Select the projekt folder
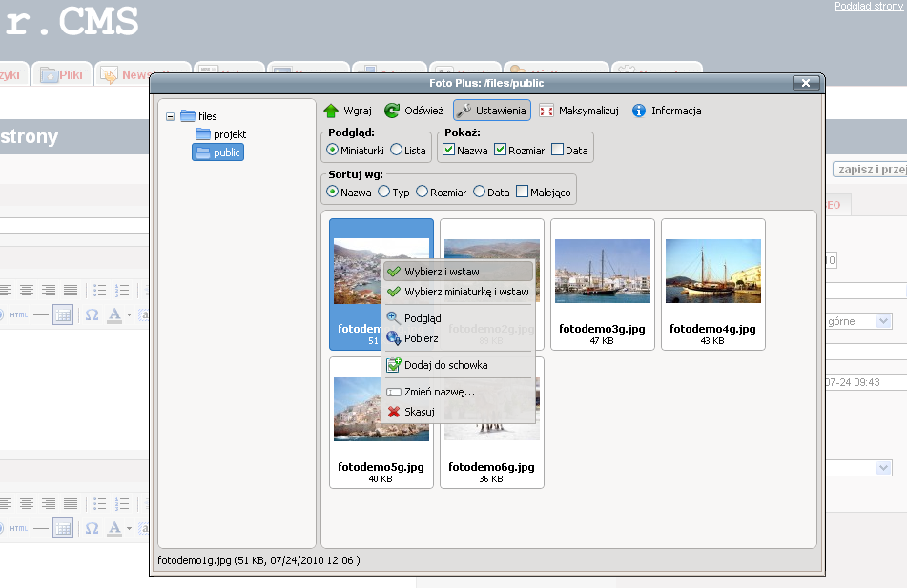 point(221,134)
